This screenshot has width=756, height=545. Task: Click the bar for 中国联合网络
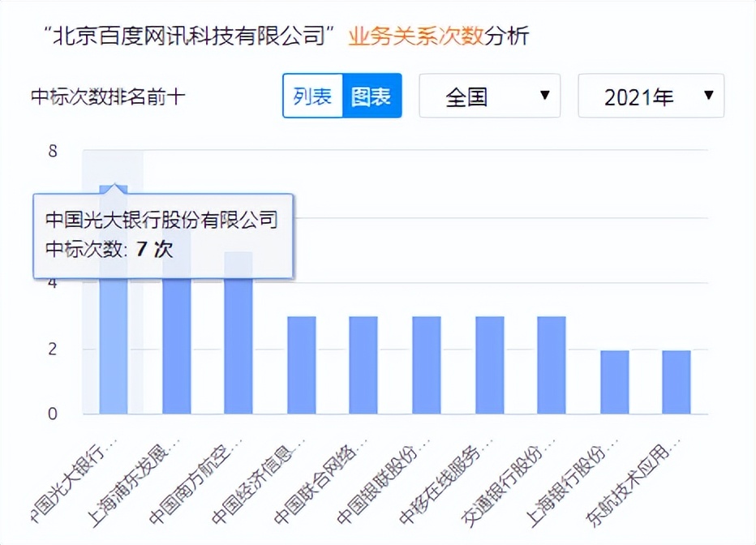tap(363, 365)
